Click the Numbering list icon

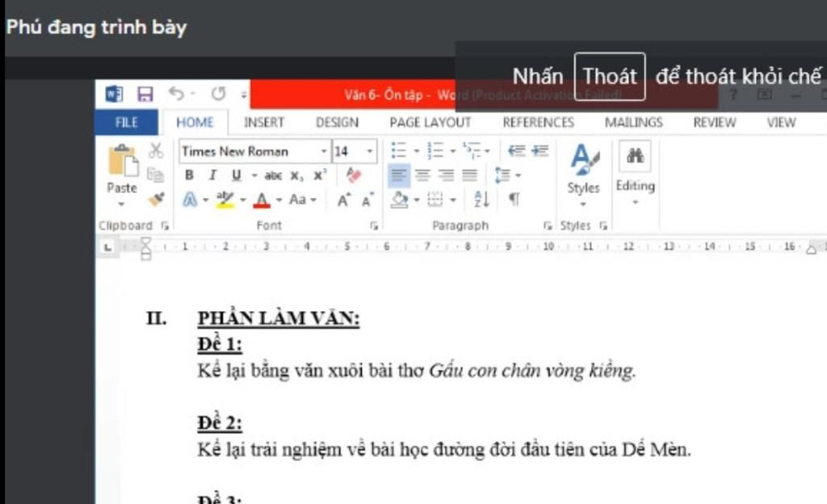[x=435, y=151]
